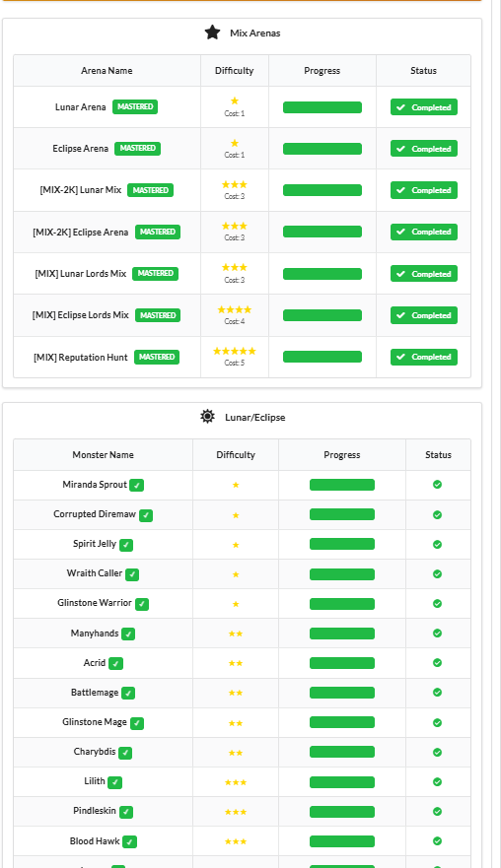
Task: Click the sun icon beside Lunar/Eclipse
Action: click(x=207, y=417)
